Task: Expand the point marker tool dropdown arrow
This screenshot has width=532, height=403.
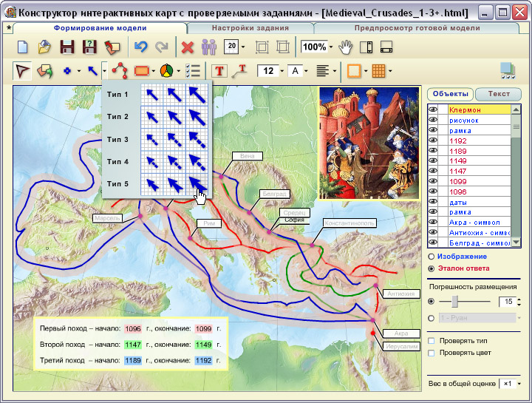Action: coord(79,71)
